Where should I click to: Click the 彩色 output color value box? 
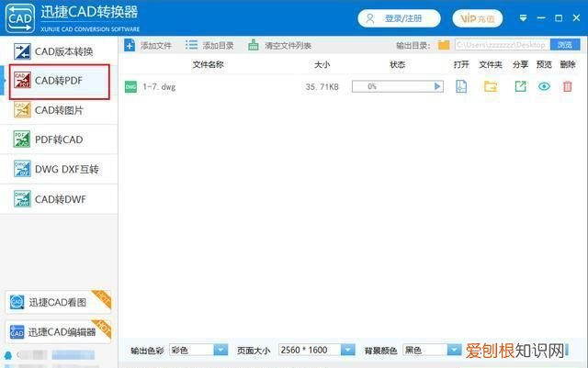click(192, 350)
